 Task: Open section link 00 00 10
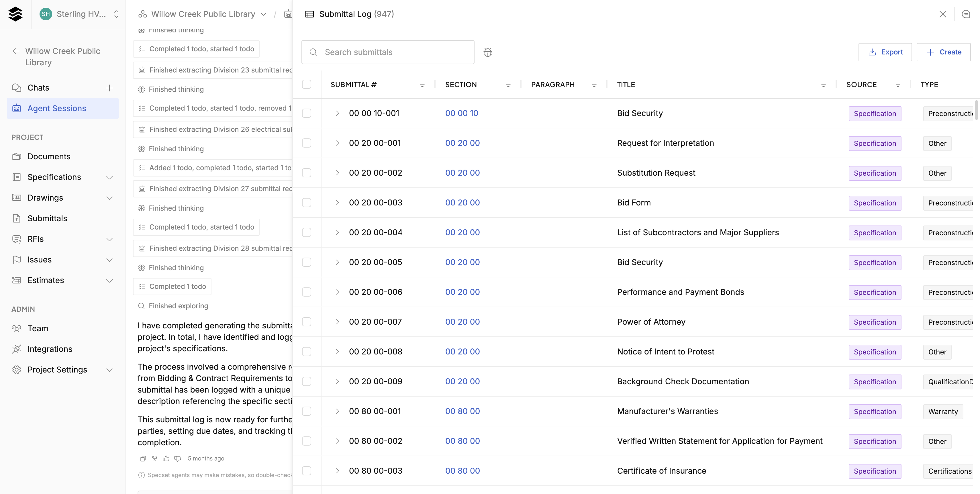tap(461, 113)
